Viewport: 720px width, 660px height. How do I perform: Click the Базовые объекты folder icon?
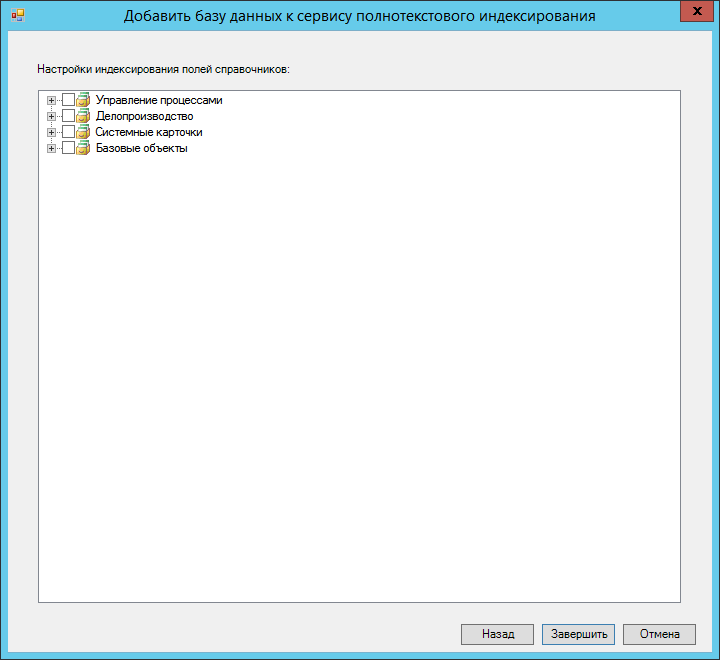click(x=83, y=148)
